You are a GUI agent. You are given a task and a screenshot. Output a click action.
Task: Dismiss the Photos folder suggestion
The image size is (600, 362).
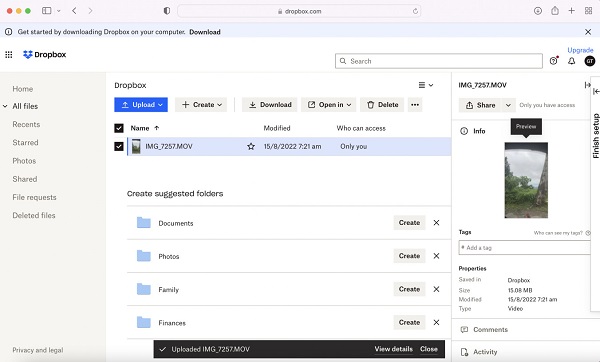[436, 256]
